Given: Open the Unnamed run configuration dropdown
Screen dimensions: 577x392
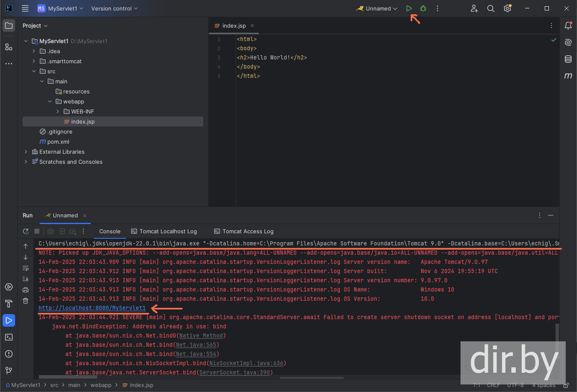Looking at the screenshot, I should [377, 8].
